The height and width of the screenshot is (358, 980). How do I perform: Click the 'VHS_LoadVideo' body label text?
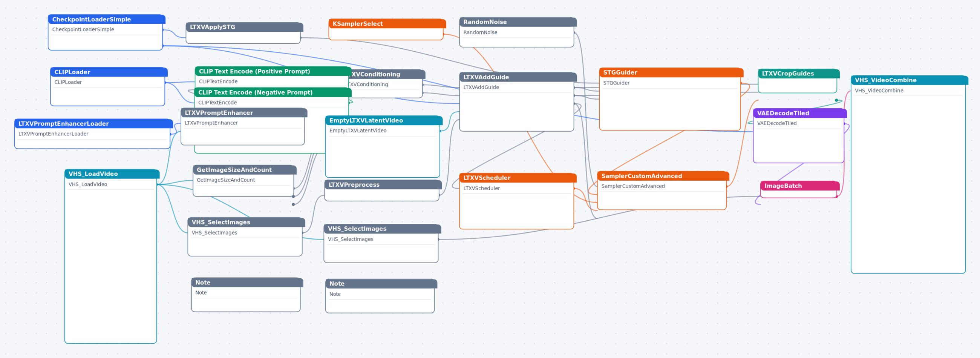click(x=88, y=184)
